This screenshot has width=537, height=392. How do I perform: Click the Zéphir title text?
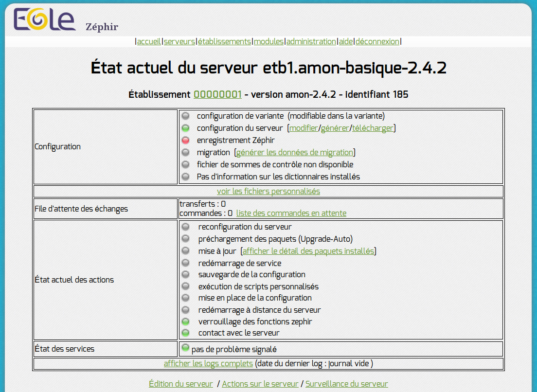102,27
